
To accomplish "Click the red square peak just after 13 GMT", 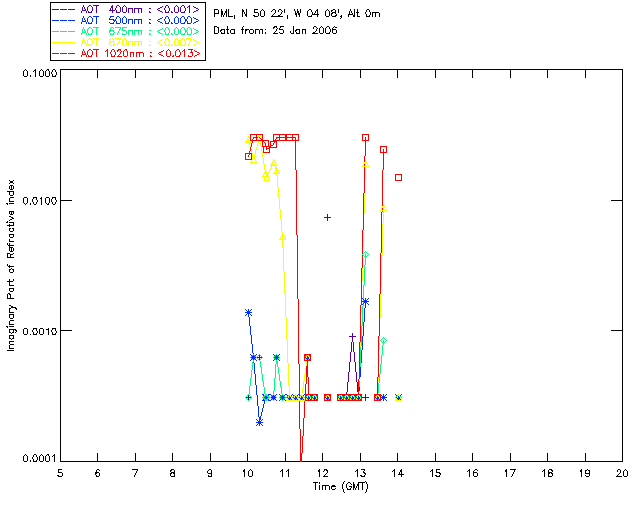I will coord(365,138).
